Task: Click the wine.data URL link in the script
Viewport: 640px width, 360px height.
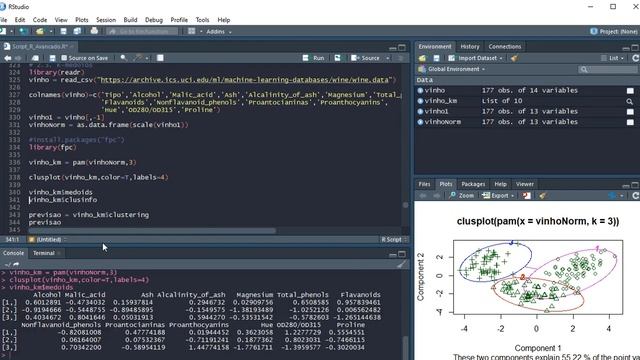Action: coord(246,80)
